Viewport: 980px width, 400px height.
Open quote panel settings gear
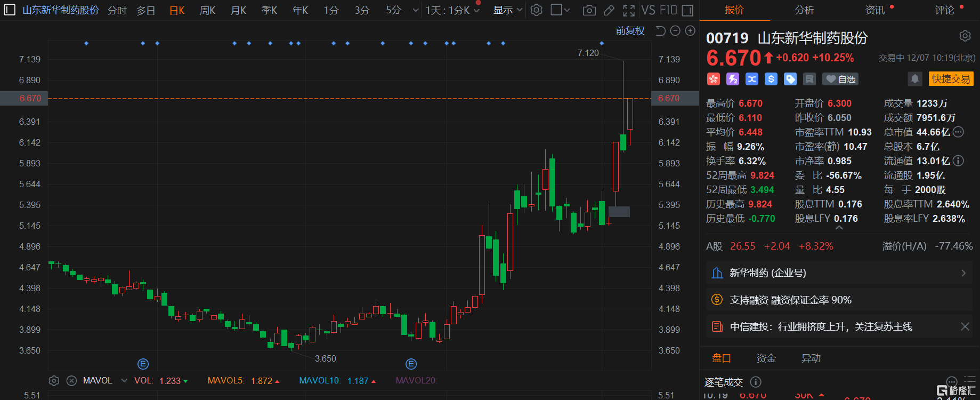(965, 36)
